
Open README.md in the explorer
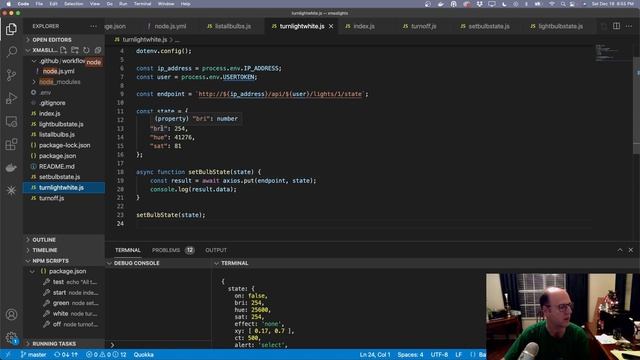(x=56, y=167)
